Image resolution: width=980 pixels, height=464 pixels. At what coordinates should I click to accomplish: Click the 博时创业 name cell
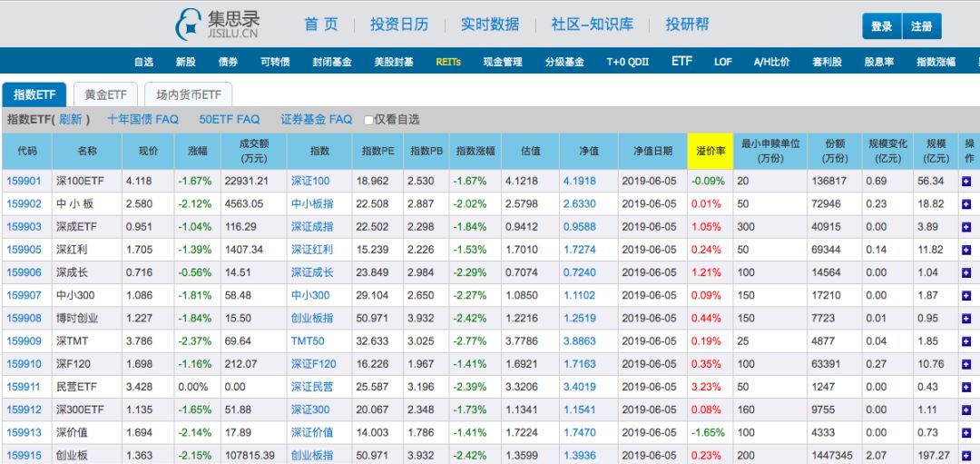click(86, 319)
